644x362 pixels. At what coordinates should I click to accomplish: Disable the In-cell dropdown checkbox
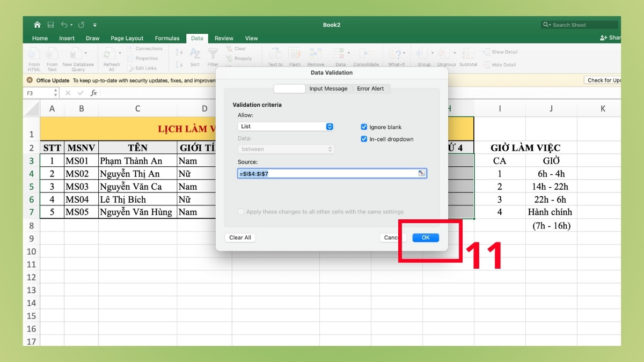pos(364,139)
